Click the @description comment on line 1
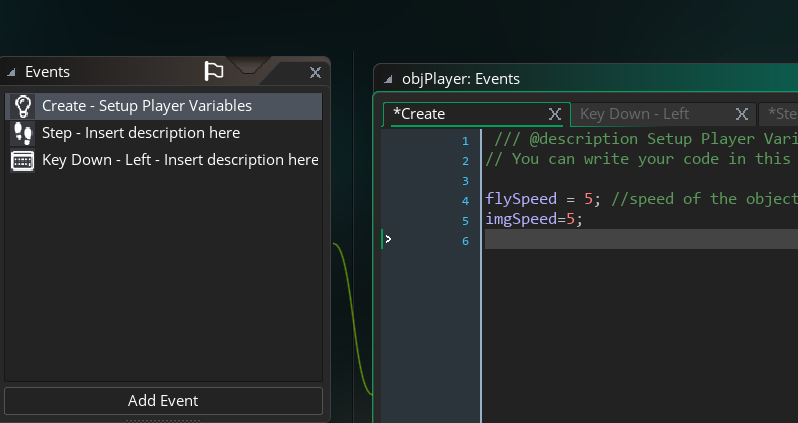Screen dimensions: 798x423 point(646,139)
